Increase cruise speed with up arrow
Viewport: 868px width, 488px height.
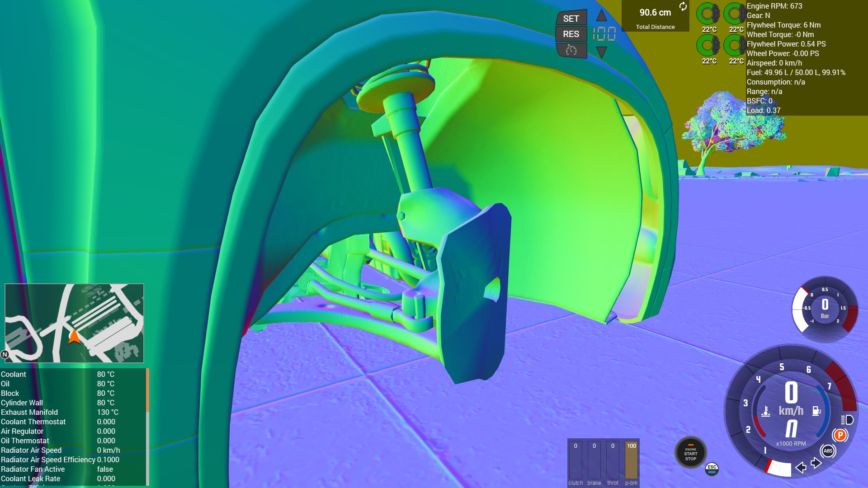click(x=601, y=16)
